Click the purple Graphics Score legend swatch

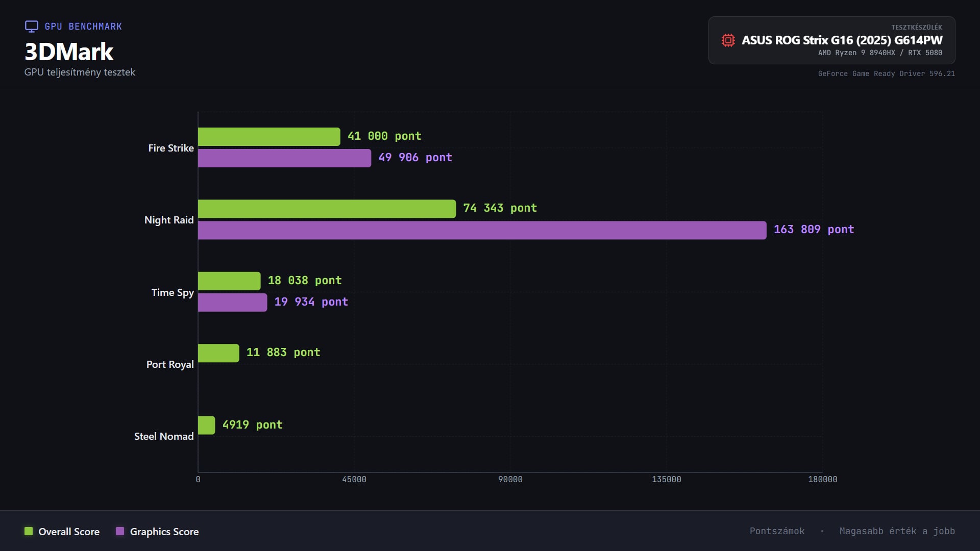point(120,531)
